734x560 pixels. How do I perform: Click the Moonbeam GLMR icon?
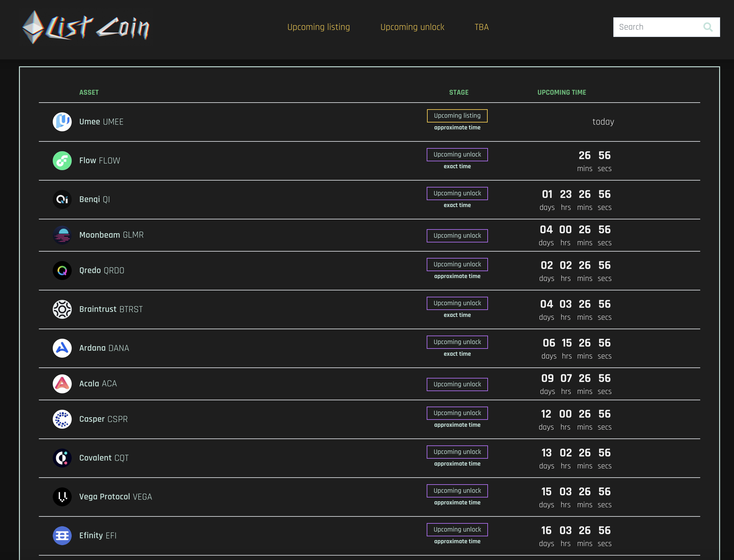click(x=62, y=235)
